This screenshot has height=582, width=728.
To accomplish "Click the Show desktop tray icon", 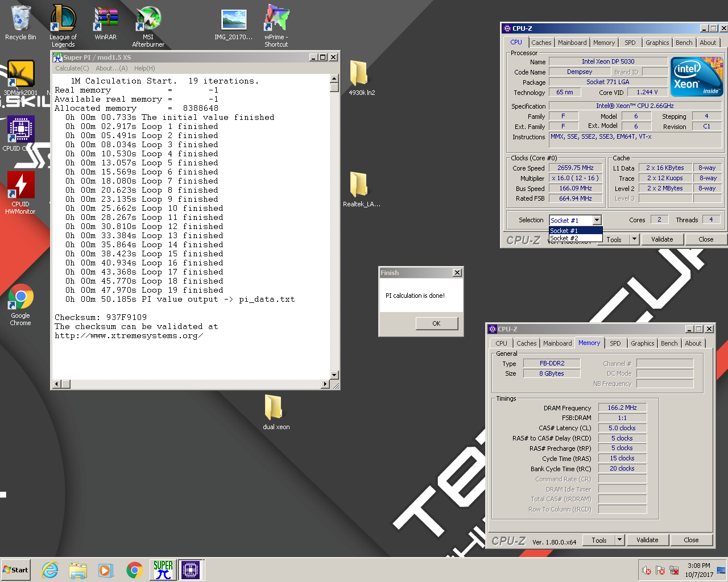I will tap(721, 570).
